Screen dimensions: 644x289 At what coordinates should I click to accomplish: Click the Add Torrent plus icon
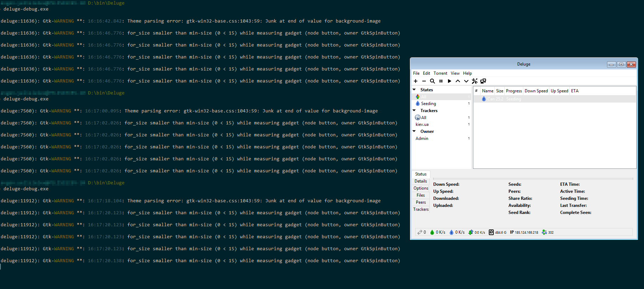(x=416, y=81)
